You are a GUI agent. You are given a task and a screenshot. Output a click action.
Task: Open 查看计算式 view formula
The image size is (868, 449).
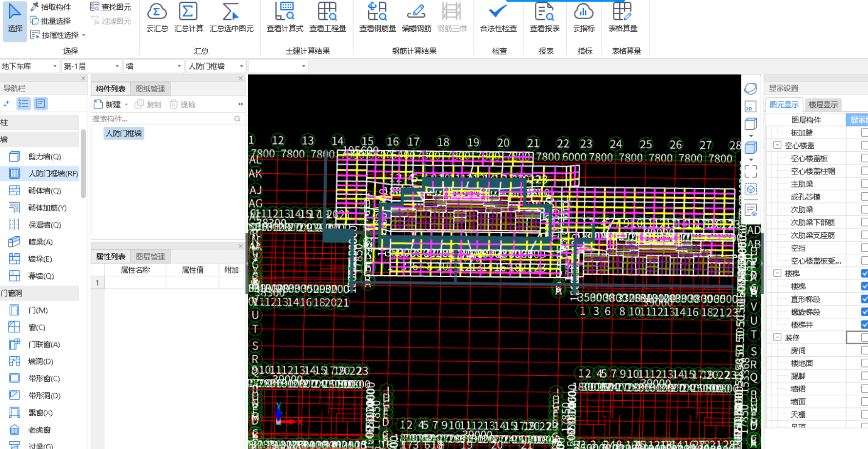pos(285,18)
